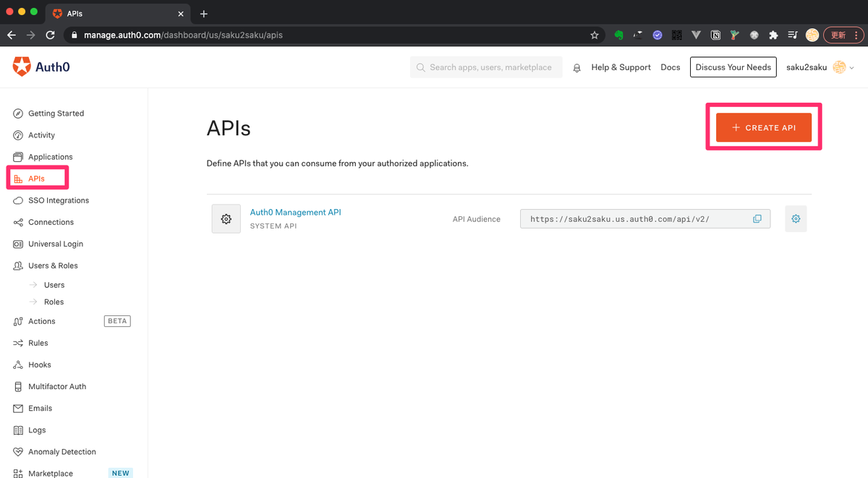
Task: Click the QR code extension icon
Action: 677,35
